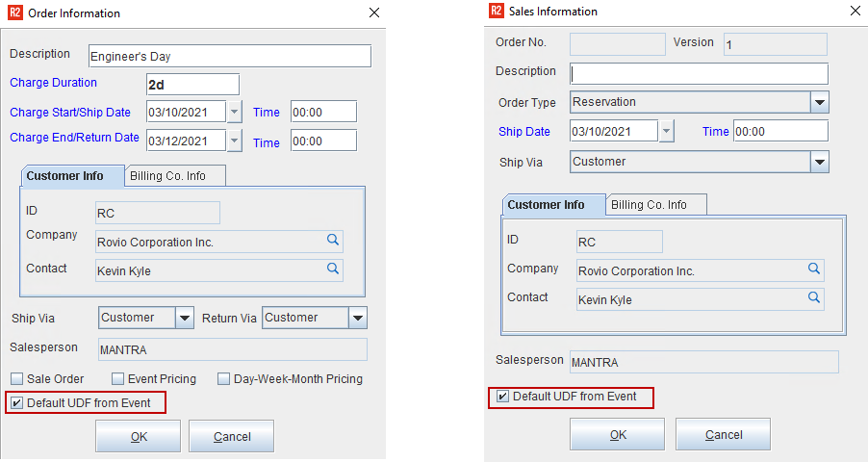Image resolution: width=868 pixels, height=462 pixels.
Task: Close the Order Information dialog
Action: point(373,13)
